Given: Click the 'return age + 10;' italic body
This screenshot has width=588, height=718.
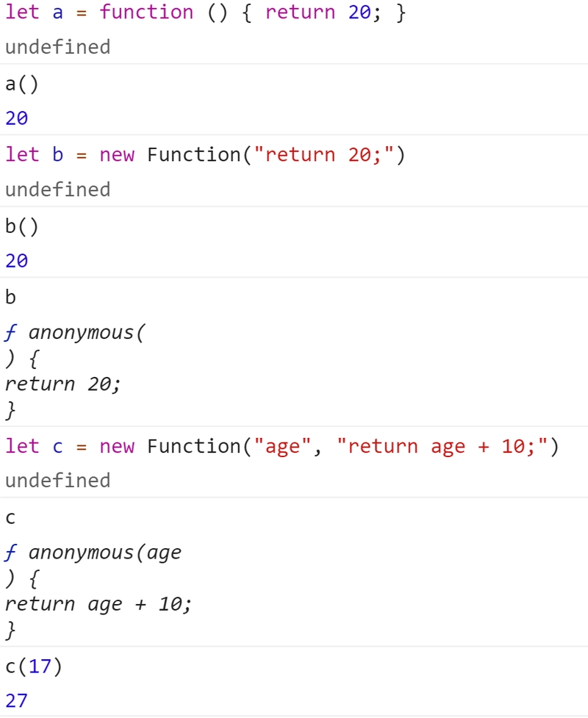Looking at the screenshot, I should (x=98, y=604).
